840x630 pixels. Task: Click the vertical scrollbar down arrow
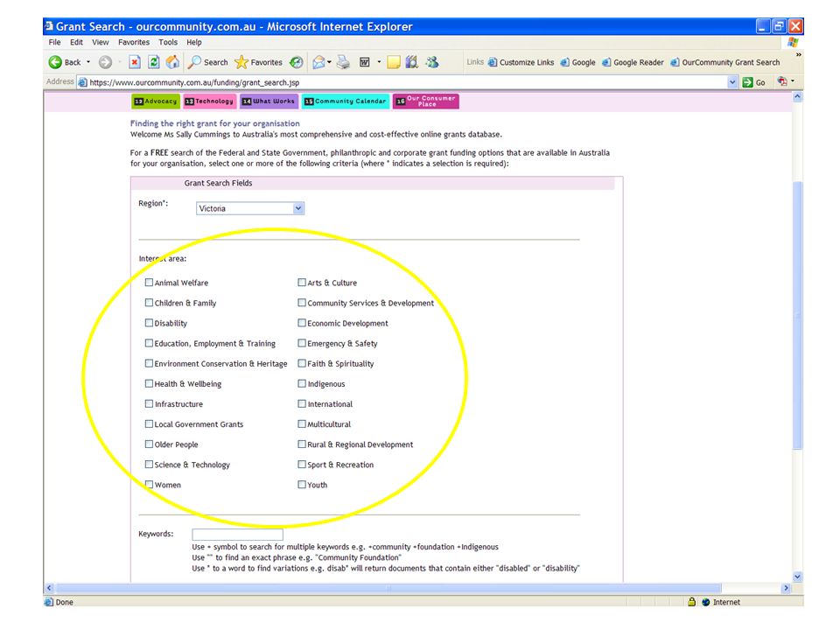click(x=798, y=577)
